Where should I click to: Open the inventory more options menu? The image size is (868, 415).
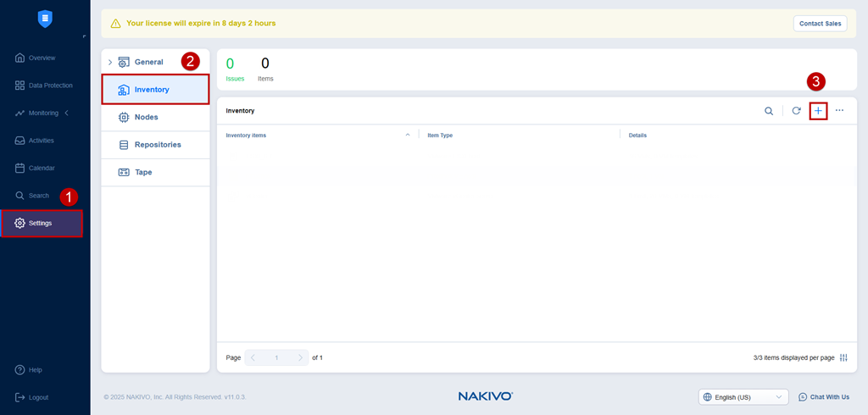[x=839, y=111]
